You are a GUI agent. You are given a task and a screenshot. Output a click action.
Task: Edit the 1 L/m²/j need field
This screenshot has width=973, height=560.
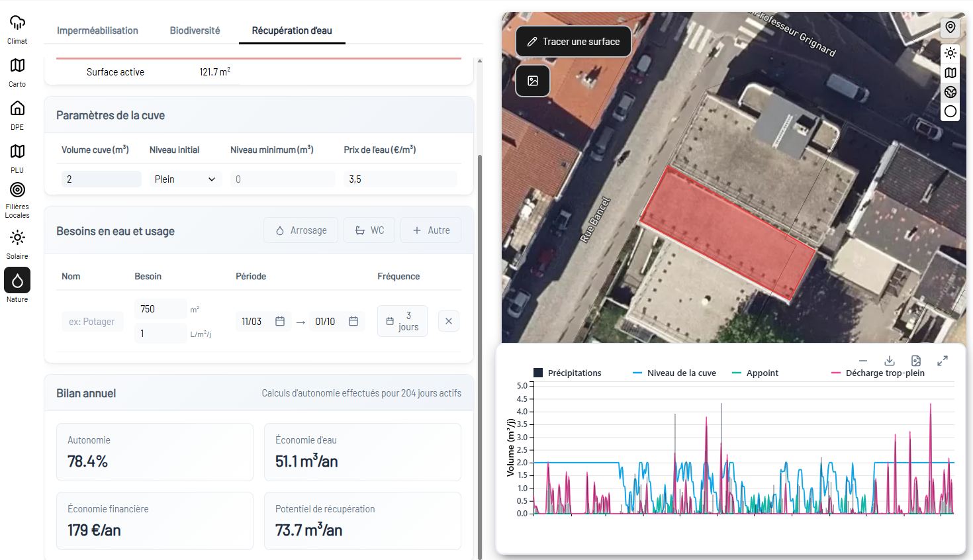point(161,333)
